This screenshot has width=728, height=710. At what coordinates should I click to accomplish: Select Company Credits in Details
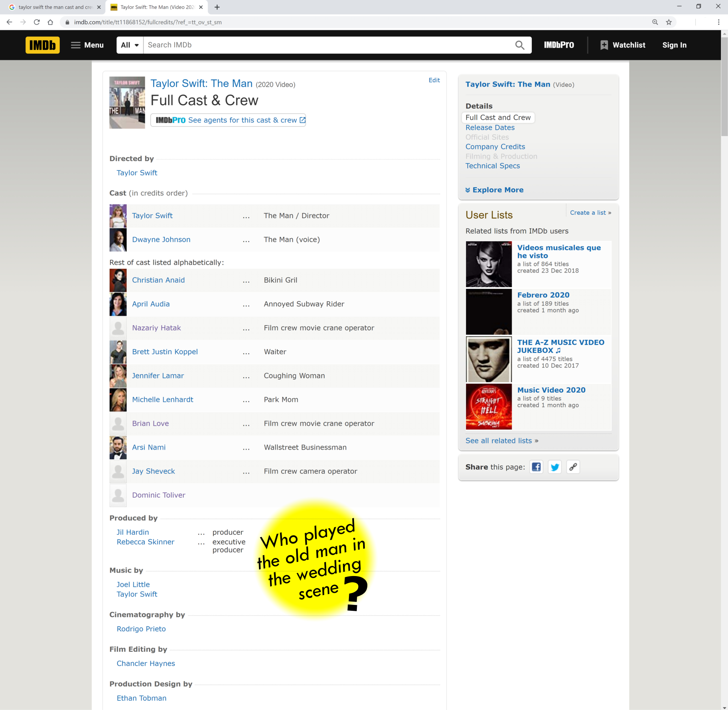[x=495, y=147]
